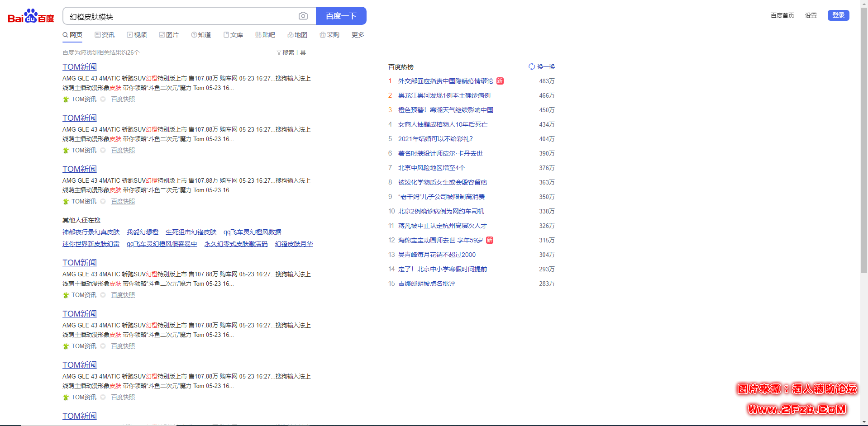Image resolution: width=868 pixels, height=426 pixels.
Task: Open related search 生死狙击幻锋皮肤
Action: click(191, 232)
